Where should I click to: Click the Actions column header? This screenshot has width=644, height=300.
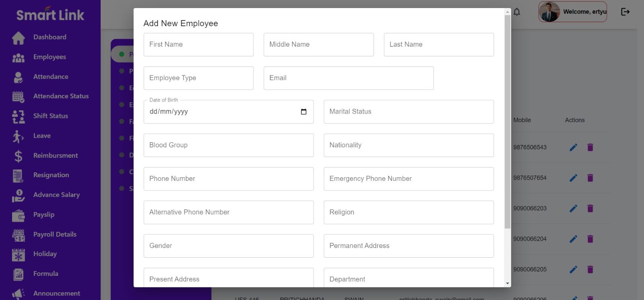[x=575, y=120]
